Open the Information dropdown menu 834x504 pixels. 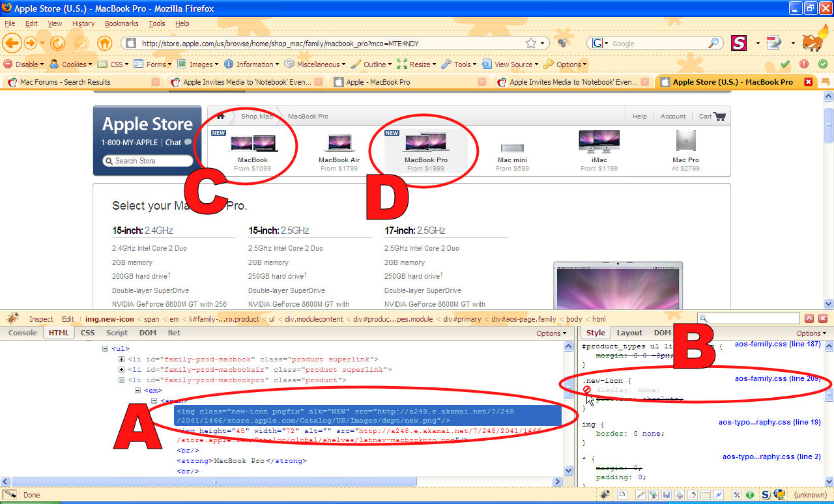pos(252,64)
